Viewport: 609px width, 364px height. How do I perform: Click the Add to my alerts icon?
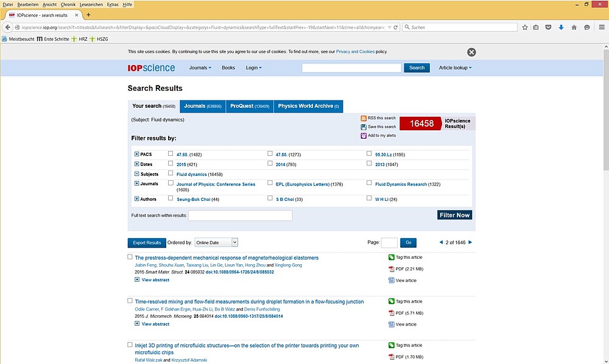tap(364, 135)
